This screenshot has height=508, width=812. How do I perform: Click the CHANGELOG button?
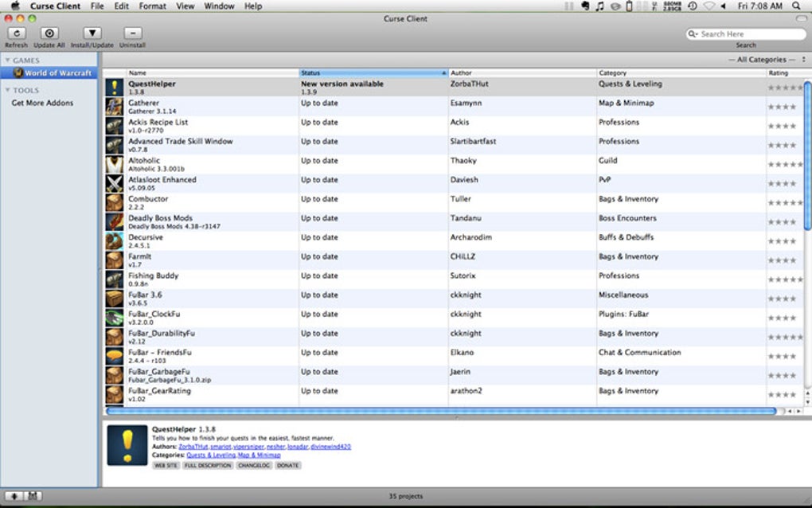tap(254, 466)
